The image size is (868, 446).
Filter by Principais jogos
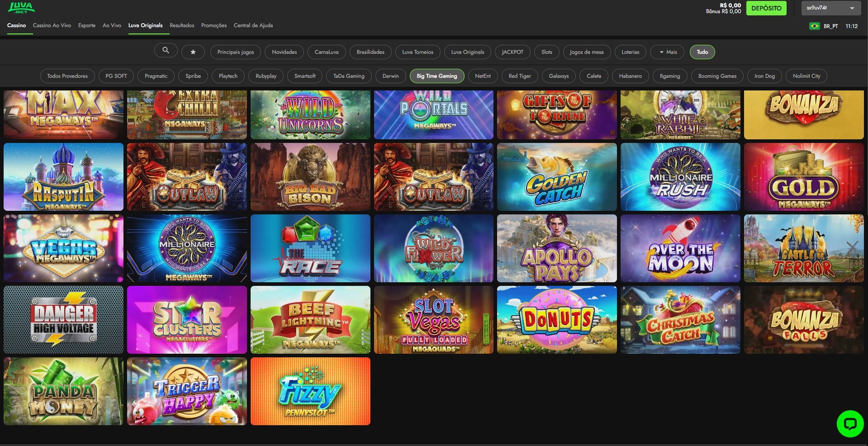point(236,52)
